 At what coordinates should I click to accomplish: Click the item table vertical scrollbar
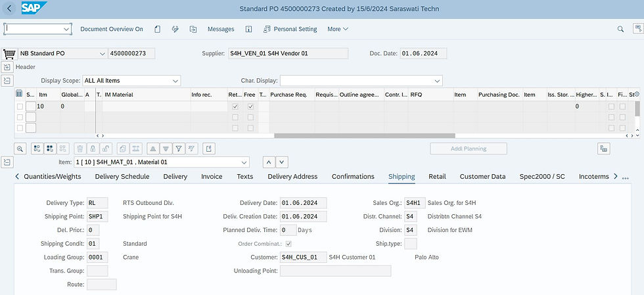click(x=637, y=109)
